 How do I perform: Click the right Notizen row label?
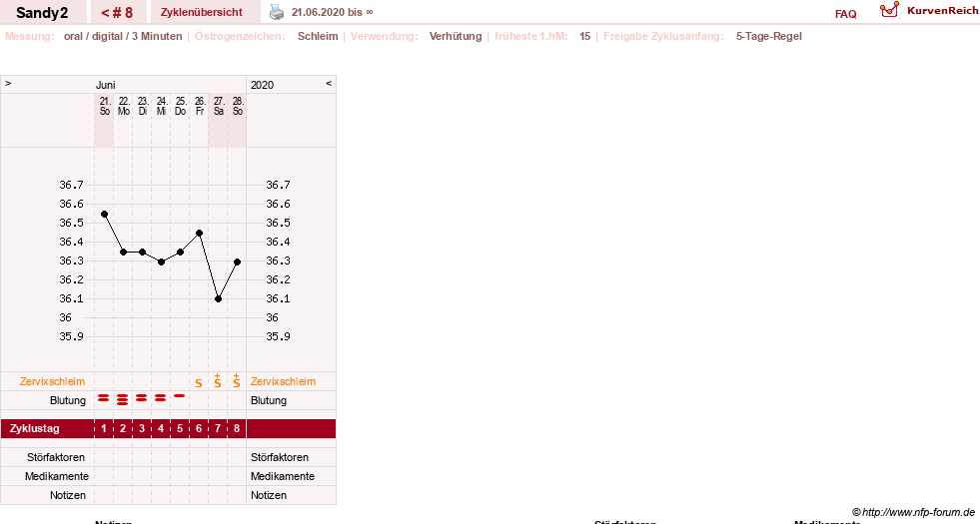pos(269,495)
